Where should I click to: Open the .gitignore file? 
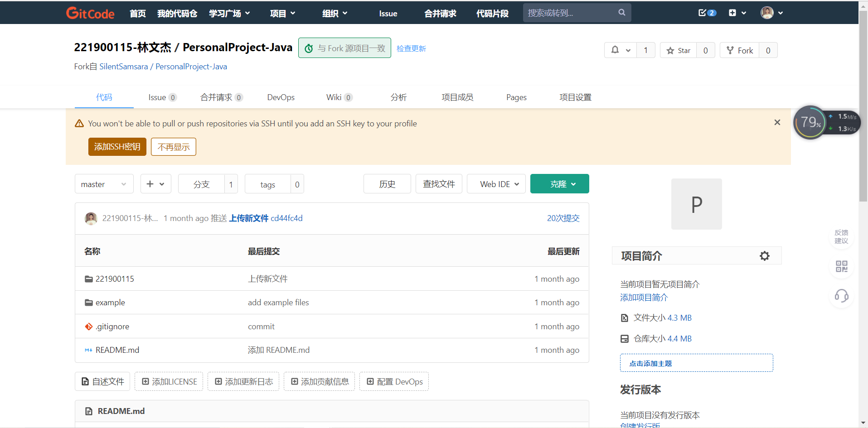coord(112,327)
